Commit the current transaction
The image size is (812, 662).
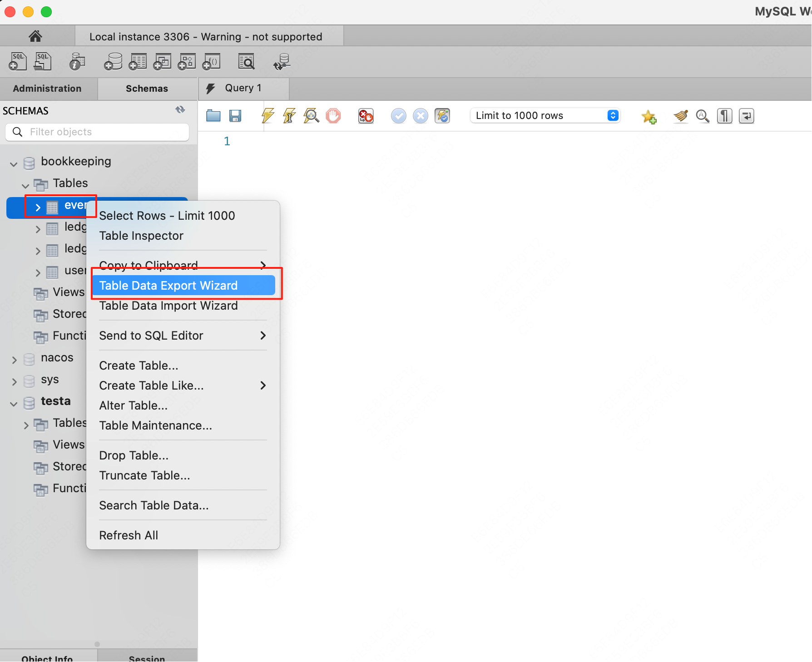pos(398,116)
